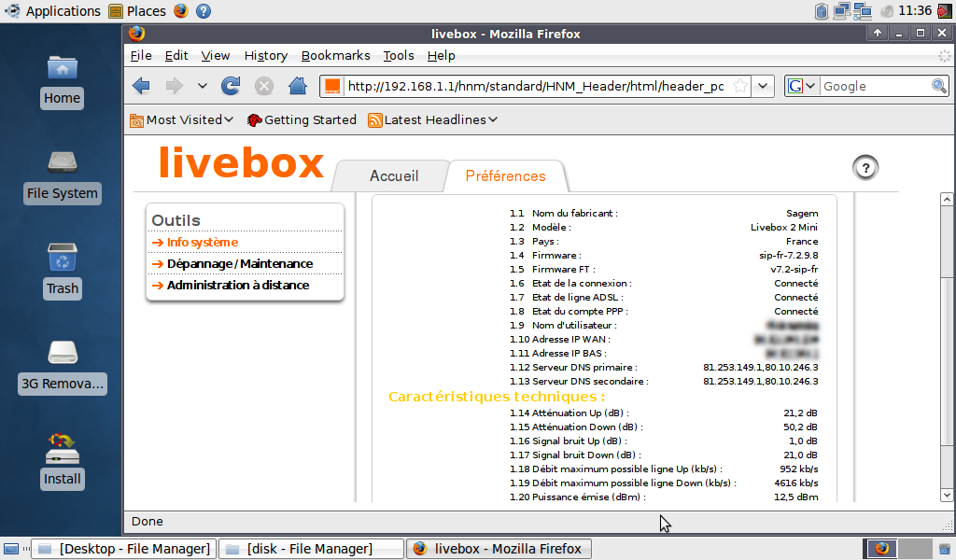Click the rightmost network connection tray icon
This screenshot has width=956, height=560.
(x=863, y=11)
